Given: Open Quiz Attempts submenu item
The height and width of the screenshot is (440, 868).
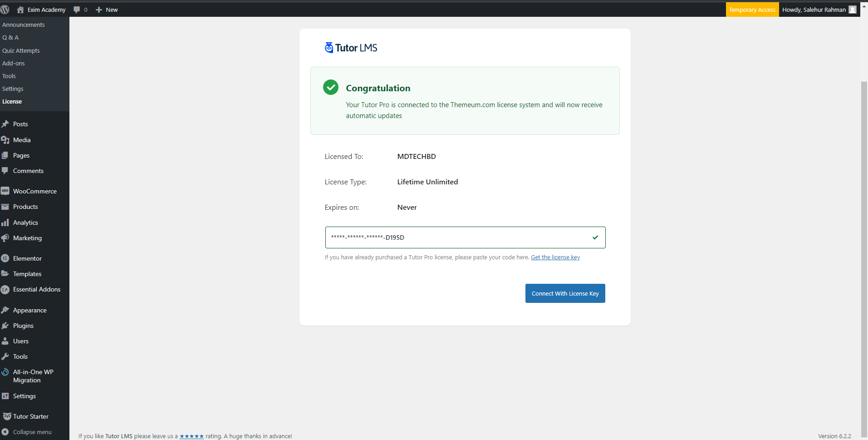Looking at the screenshot, I should 21,50.
